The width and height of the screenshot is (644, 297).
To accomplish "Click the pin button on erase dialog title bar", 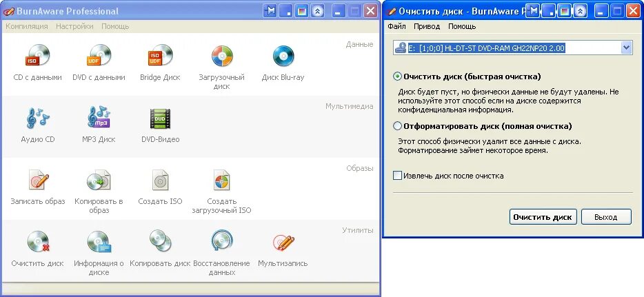I will (x=532, y=11).
